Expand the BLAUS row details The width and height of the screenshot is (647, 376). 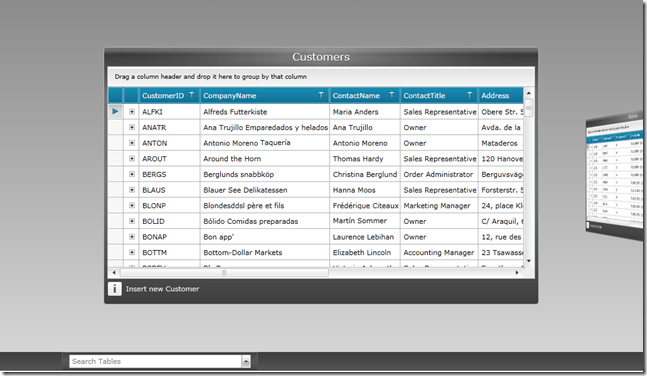pyautogui.click(x=132, y=190)
